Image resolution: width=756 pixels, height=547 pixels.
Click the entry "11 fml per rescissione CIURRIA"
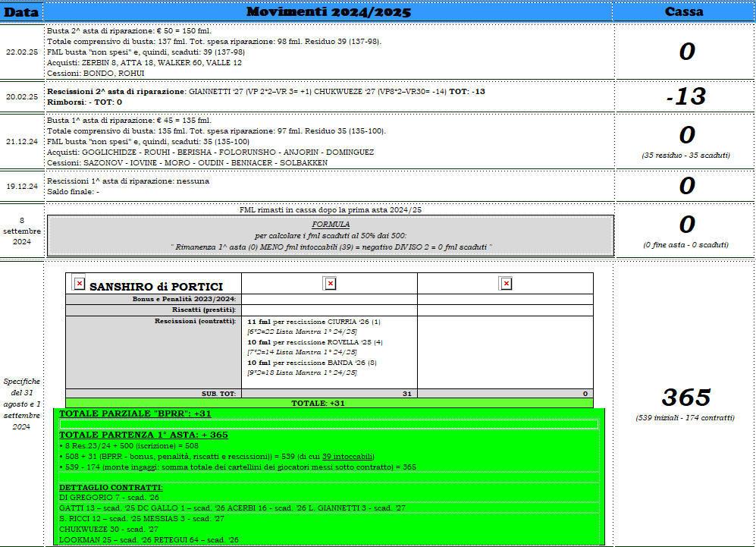[314, 322]
